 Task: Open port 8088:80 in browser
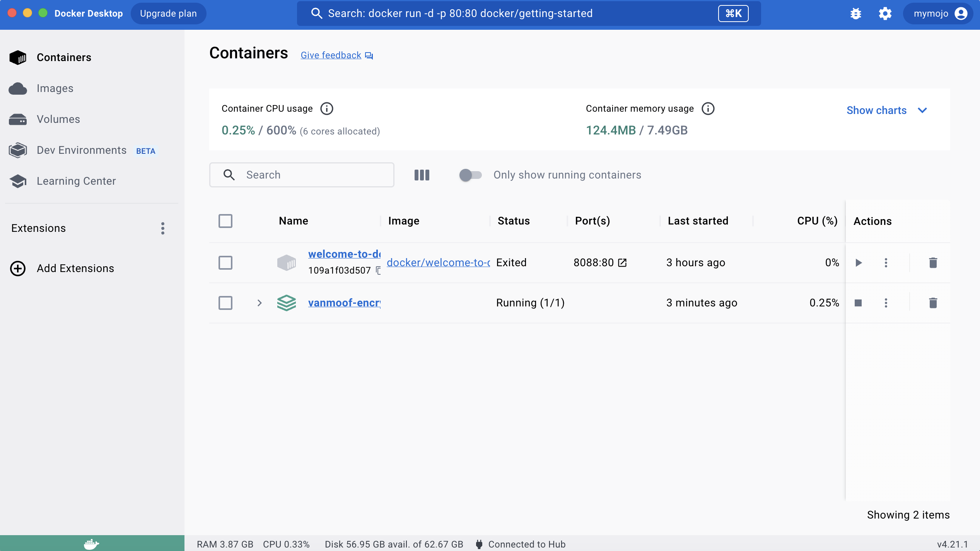[x=622, y=263]
